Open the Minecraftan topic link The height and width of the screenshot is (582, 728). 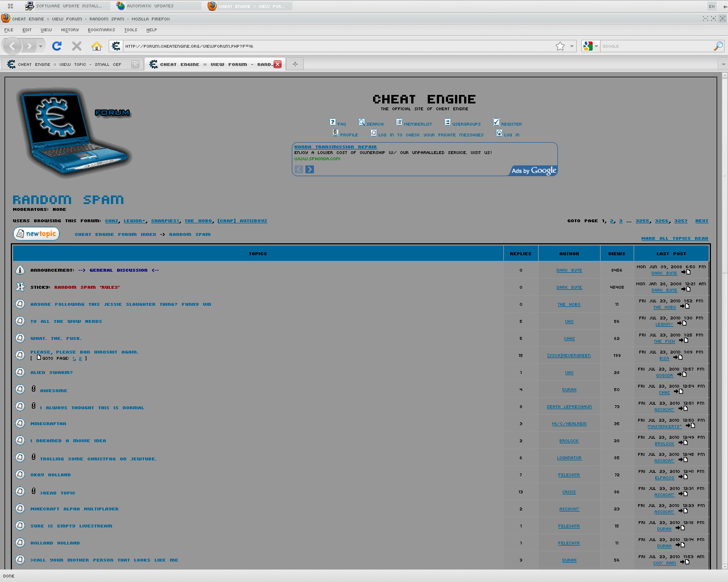(x=48, y=423)
